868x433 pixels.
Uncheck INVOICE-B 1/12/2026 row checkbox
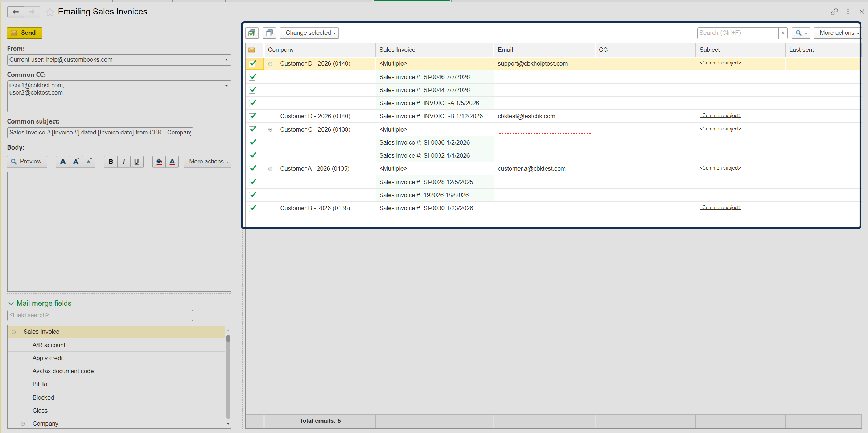(x=253, y=116)
